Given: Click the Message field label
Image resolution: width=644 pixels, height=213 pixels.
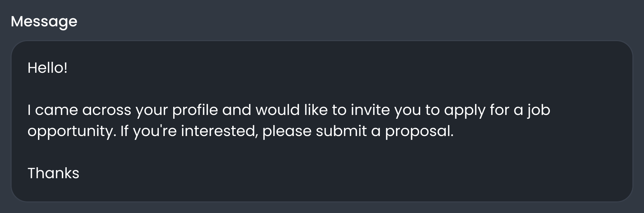Looking at the screenshot, I should click(x=44, y=22).
